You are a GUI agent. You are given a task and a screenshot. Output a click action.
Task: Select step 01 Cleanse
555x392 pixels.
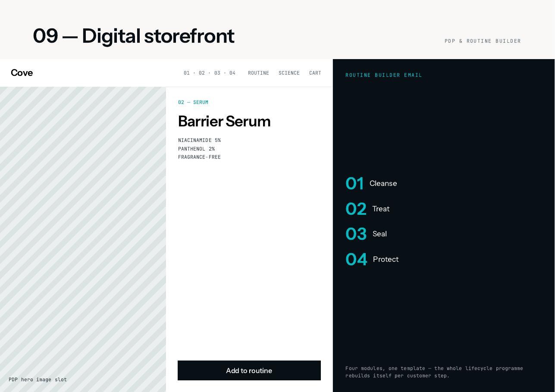point(371,184)
